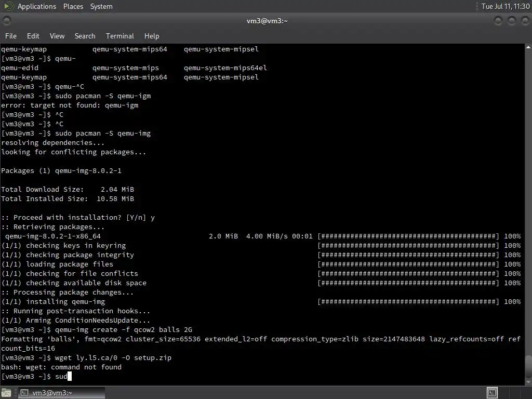Open the terminal View menu
Image resolution: width=532 pixels, height=399 pixels.
(57, 36)
